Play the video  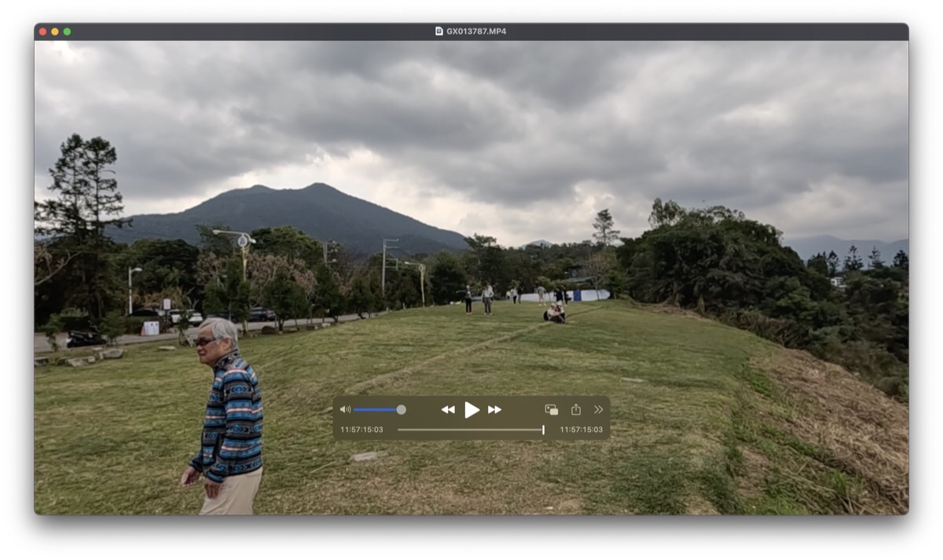472,409
